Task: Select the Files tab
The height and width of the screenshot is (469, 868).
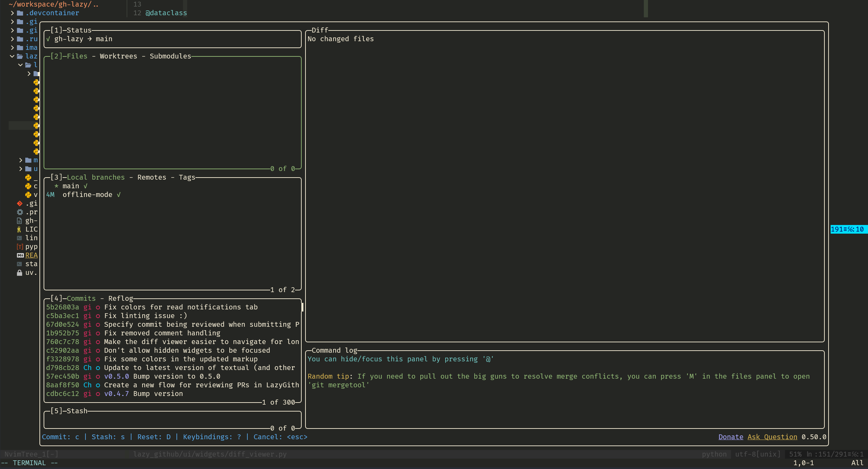Action: coord(77,56)
